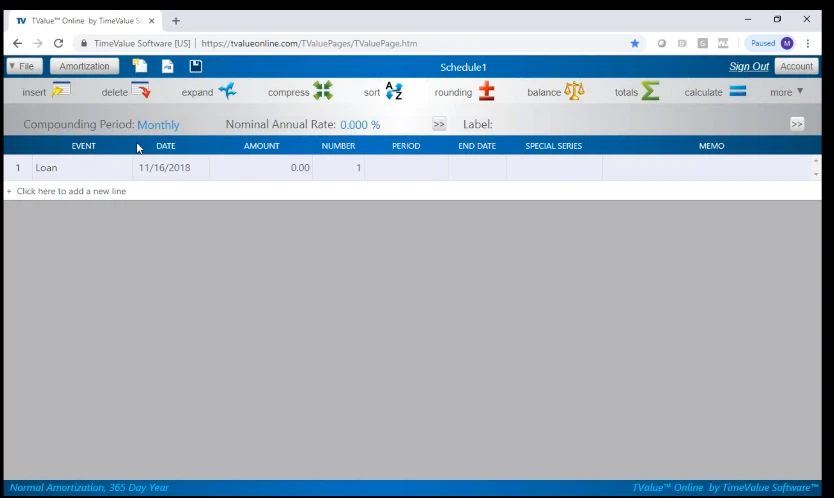Insert a new line icon
834x498 pixels.
[61, 90]
